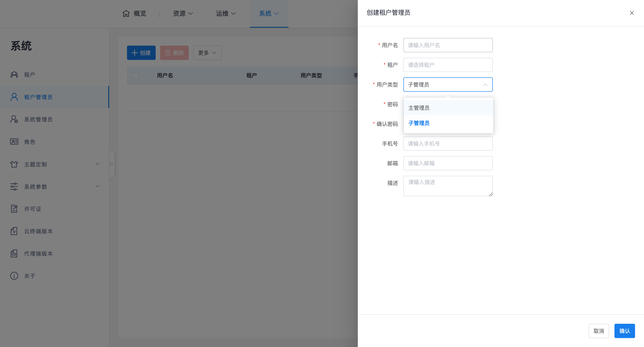Open 租户 in the sidebar
The image size is (644, 347).
pyautogui.click(x=55, y=75)
